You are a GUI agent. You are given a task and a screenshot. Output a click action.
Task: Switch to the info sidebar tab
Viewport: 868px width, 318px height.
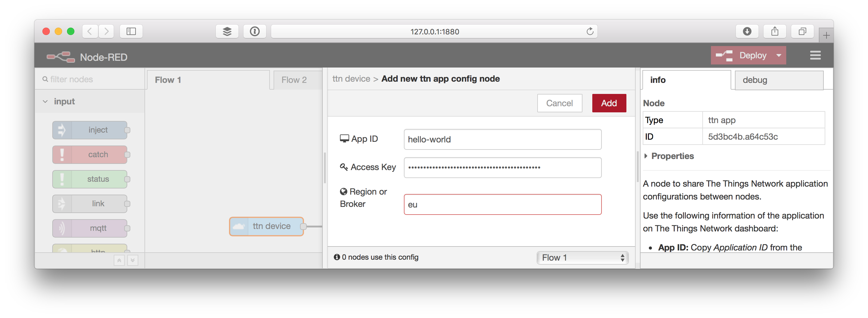click(686, 80)
